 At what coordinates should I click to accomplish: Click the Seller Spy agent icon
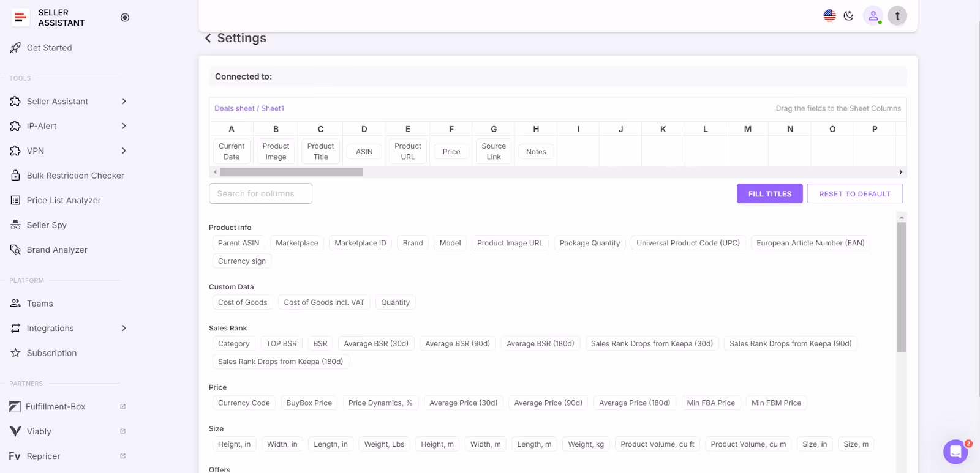point(15,225)
